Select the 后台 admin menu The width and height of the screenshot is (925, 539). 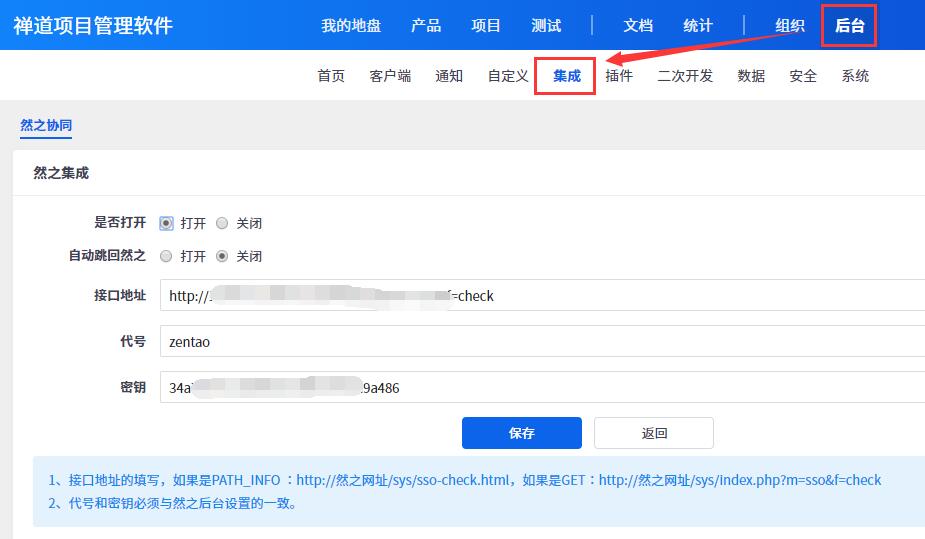pyautogui.click(x=849, y=25)
